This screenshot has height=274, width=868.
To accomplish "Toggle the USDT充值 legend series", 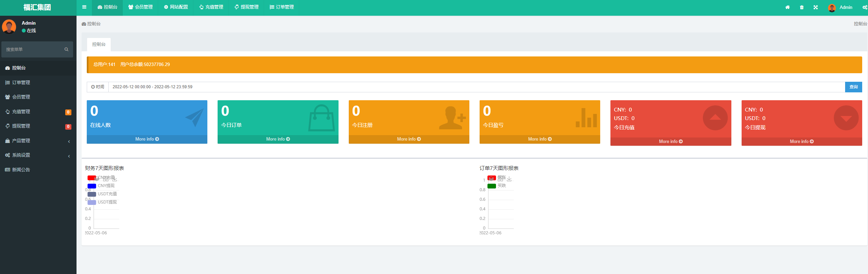I will pyautogui.click(x=92, y=194).
